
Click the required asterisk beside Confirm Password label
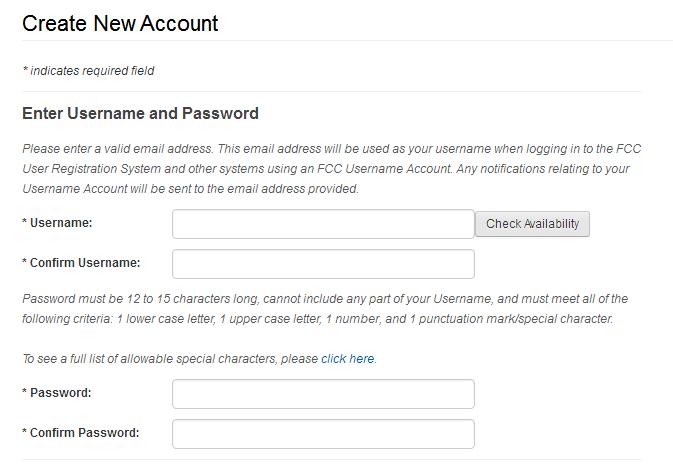(x=24, y=434)
